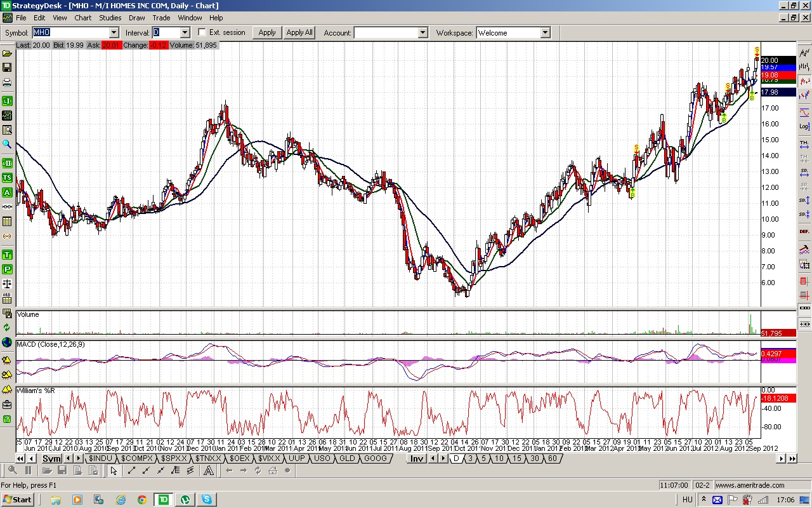The image size is (812, 508).
Task: Click the upper TH. threshold icon in right toolbar
Action: coord(804,144)
